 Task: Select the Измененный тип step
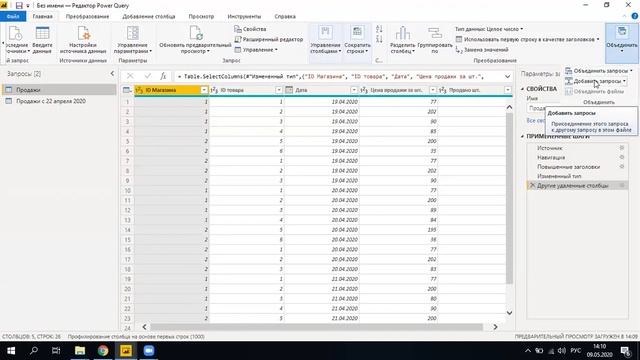[x=559, y=176]
